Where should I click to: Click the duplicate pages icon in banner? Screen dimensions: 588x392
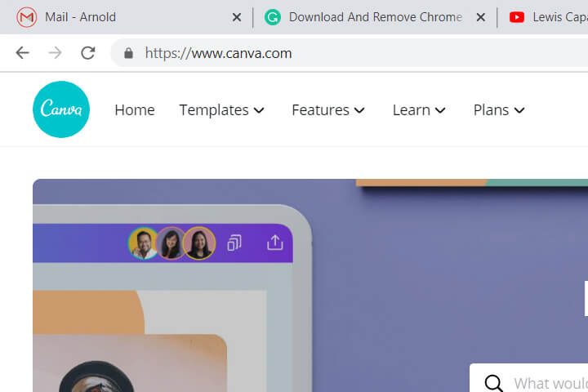coord(234,243)
